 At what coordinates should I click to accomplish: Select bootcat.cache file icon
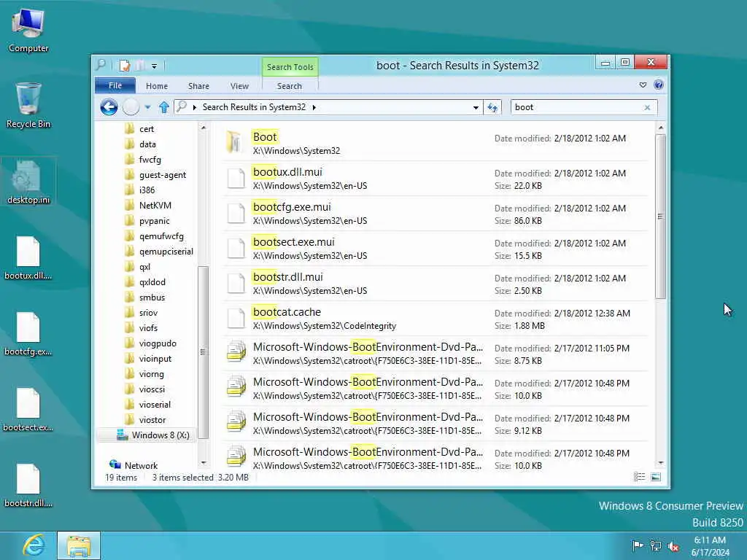coord(236,319)
